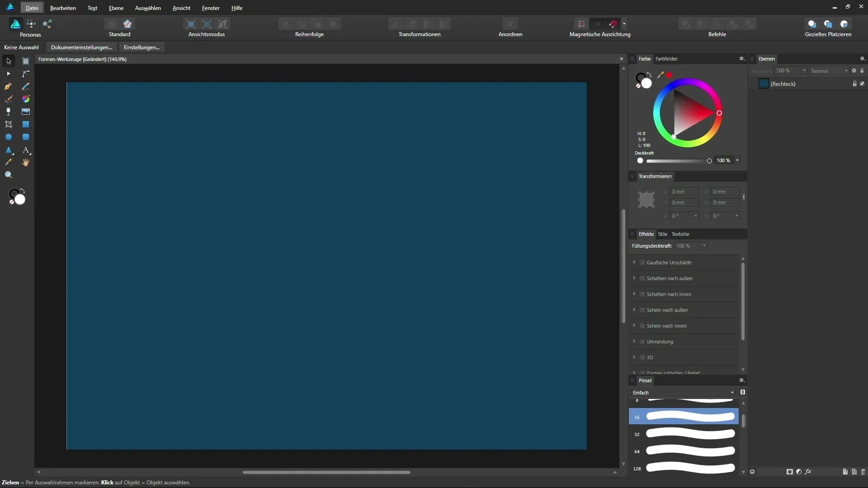Image resolution: width=868 pixels, height=488 pixels.
Task: Switch to the Farbfelder tab
Action: [666, 59]
